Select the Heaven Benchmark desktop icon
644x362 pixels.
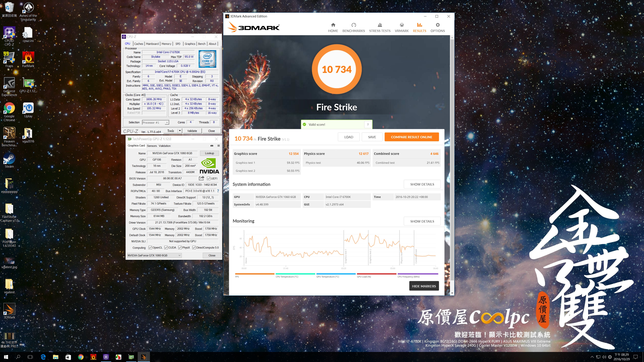click(x=9, y=137)
